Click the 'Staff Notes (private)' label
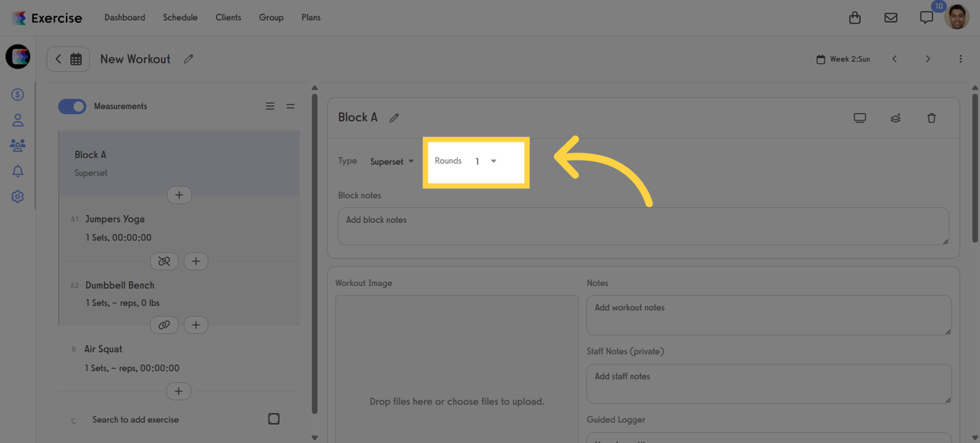Screen dimensions: 980x443 point(626,351)
